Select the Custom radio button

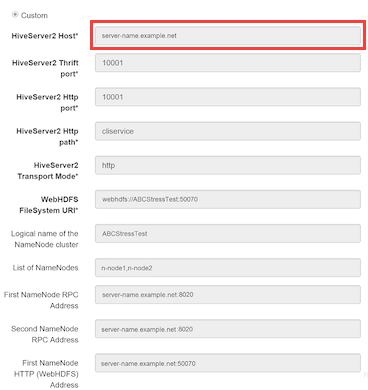tap(15, 15)
